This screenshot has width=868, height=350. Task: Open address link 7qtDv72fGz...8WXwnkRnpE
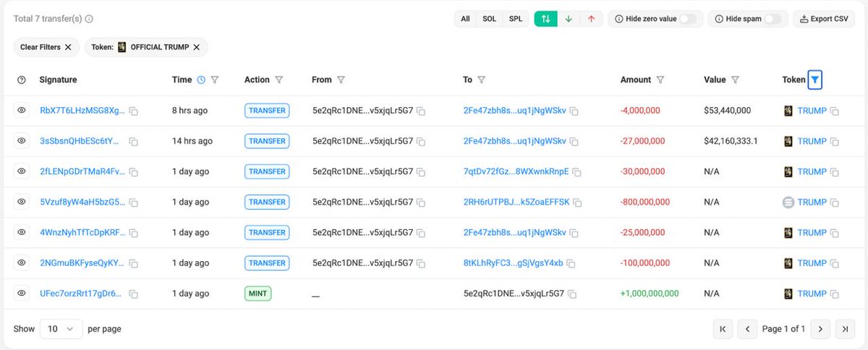tap(516, 171)
